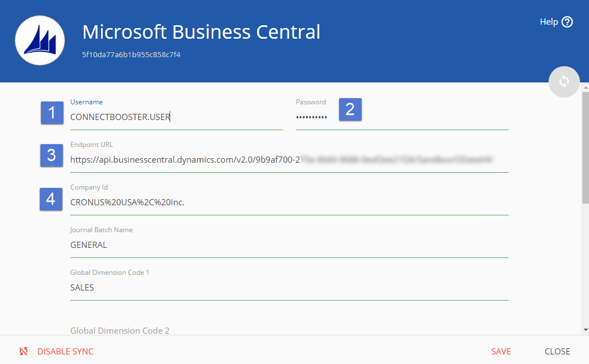Click the number 2 step badge
The width and height of the screenshot is (589, 364).
(x=350, y=109)
